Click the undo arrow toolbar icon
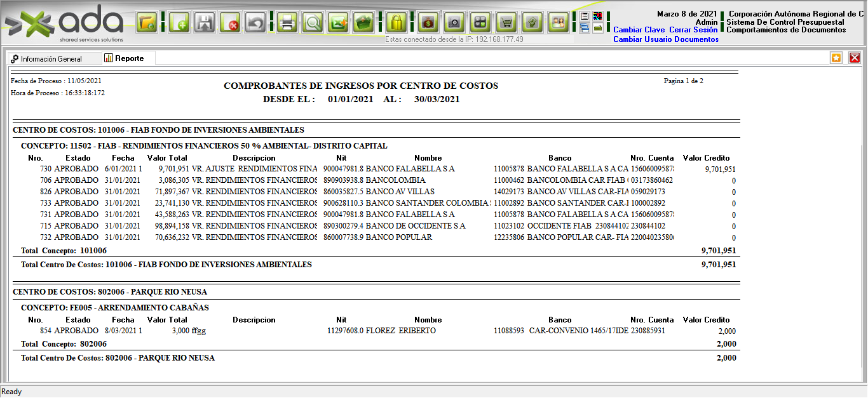This screenshot has width=868, height=398. pyautogui.click(x=255, y=23)
